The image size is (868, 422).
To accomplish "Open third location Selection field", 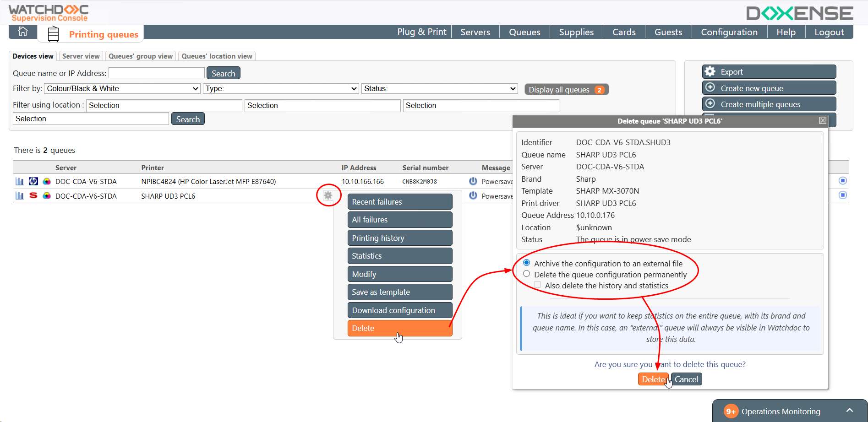I will pyautogui.click(x=481, y=105).
